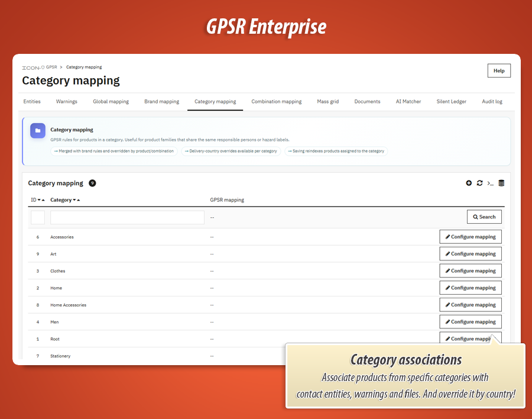Click the add new mapping plus icon

(x=469, y=183)
